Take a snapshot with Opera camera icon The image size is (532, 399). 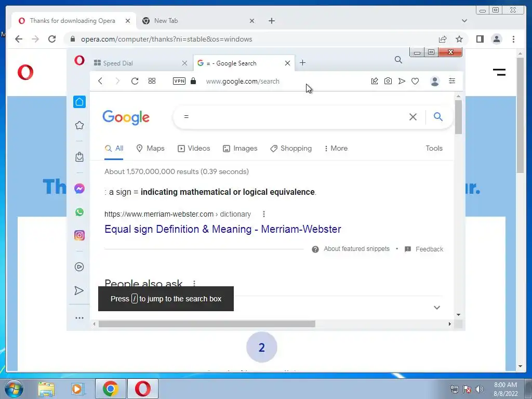click(388, 81)
